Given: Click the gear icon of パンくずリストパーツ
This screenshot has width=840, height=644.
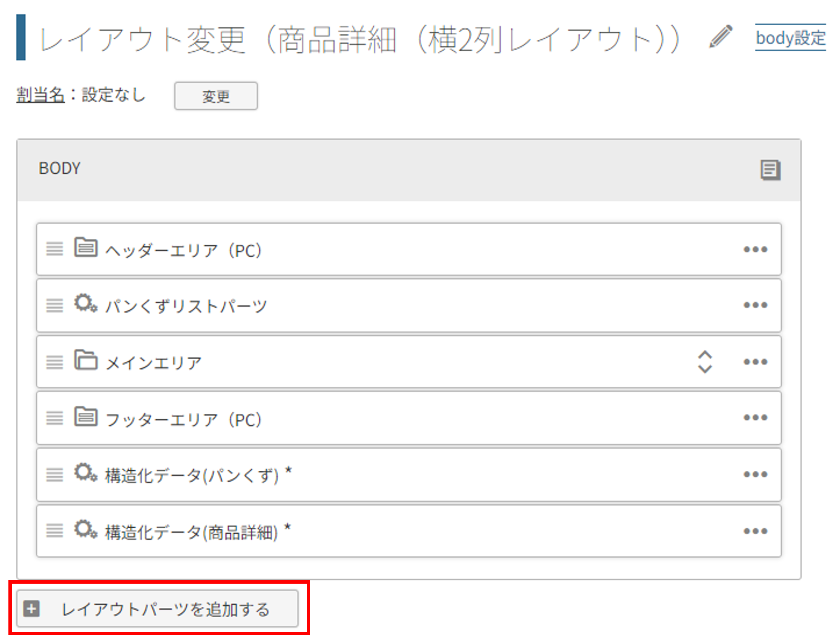Looking at the screenshot, I should pos(86,303).
